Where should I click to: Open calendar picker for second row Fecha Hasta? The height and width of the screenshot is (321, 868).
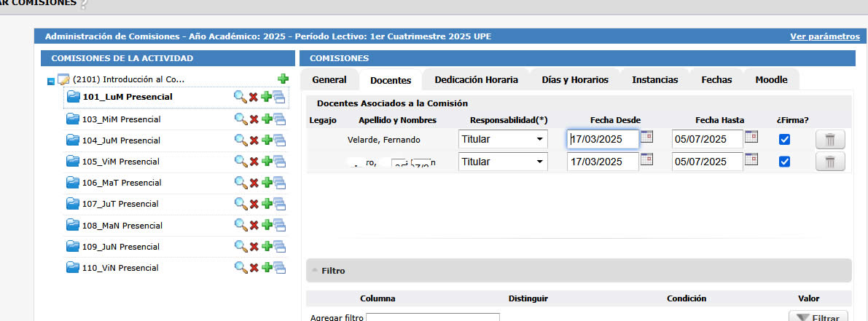tap(751, 160)
